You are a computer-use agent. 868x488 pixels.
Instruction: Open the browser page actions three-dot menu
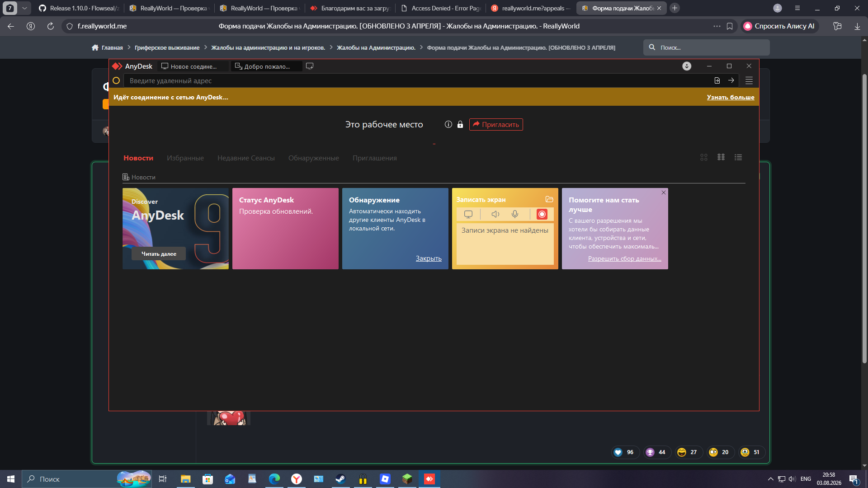pos(717,26)
